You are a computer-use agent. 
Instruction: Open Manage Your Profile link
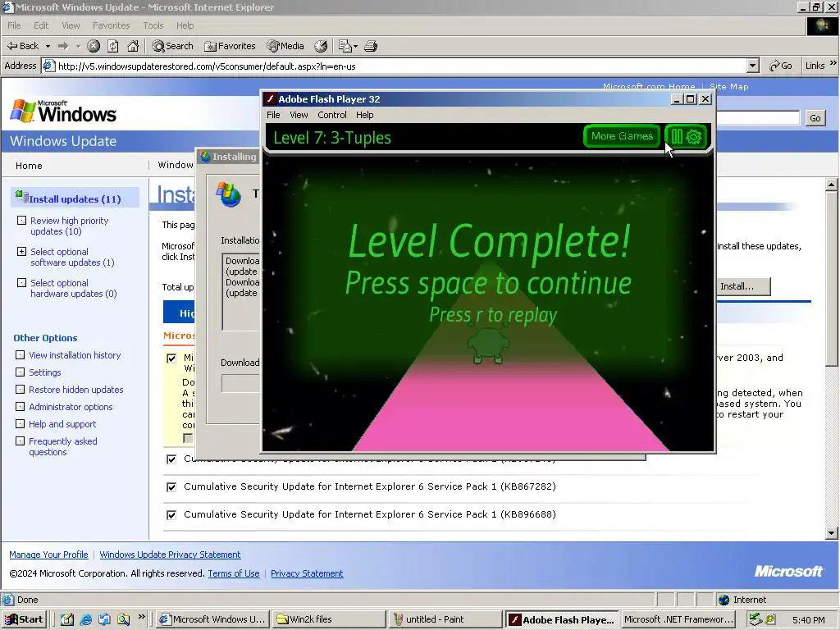48,555
